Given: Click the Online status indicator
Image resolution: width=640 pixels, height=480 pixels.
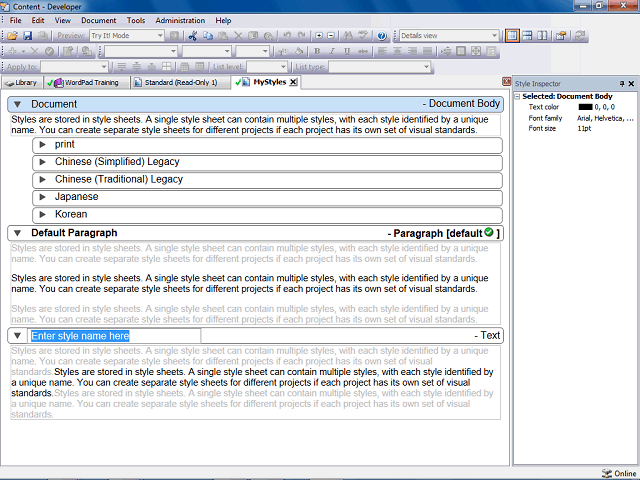Looking at the screenshot, I should [619, 473].
